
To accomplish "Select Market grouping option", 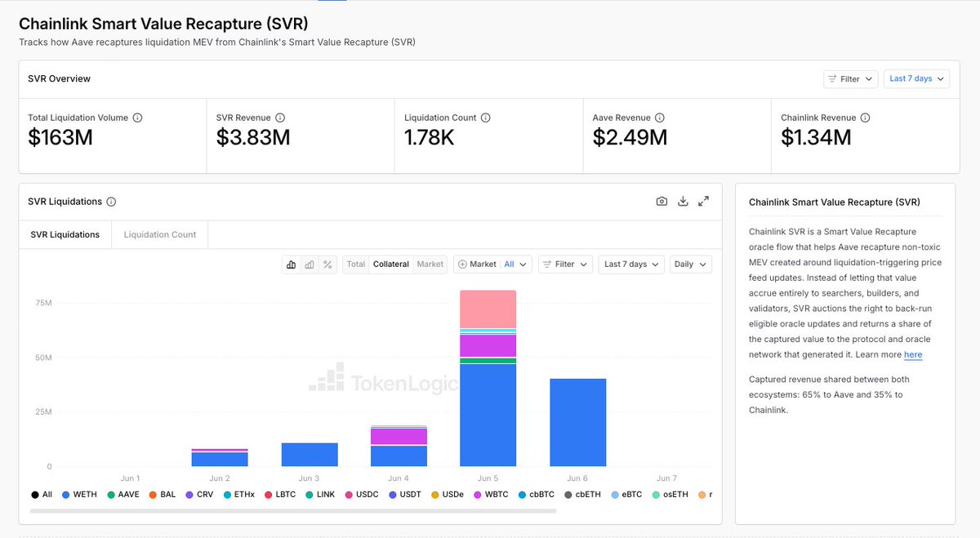I will [430, 264].
